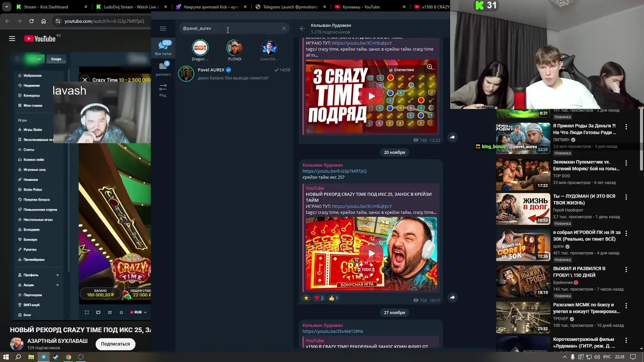
Task: Click the browser address bar URL
Action: pos(104,21)
